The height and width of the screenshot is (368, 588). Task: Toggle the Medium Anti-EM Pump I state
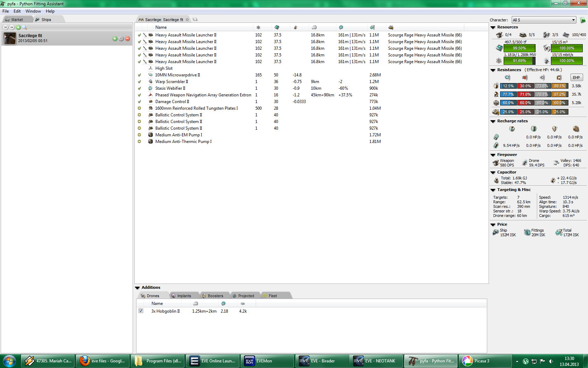(x=139, y=135)
